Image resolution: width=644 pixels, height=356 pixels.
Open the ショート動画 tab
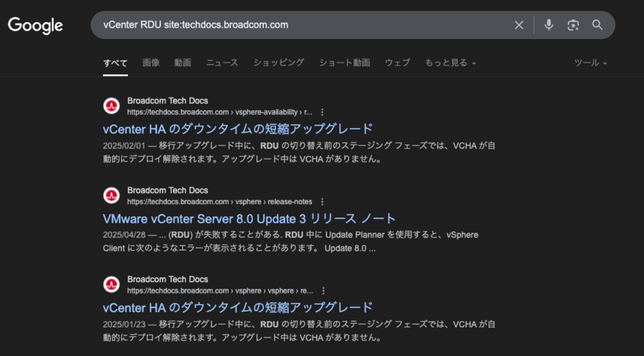(x=344, y=63)
